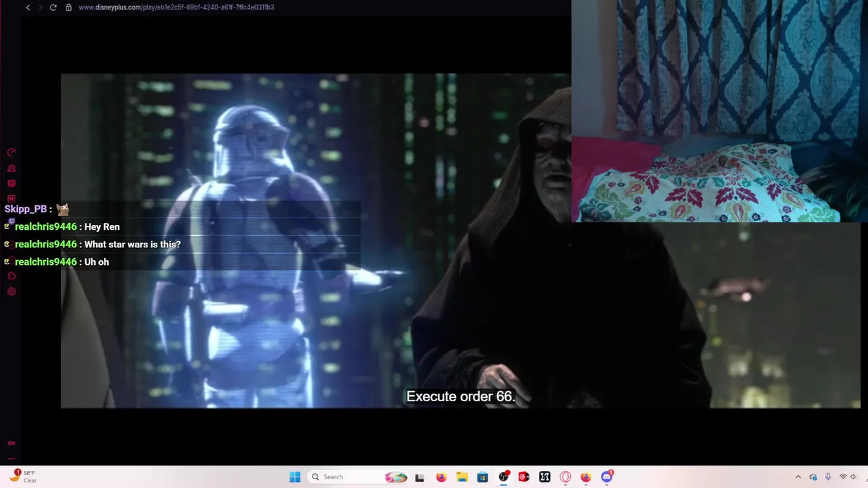Open the speed dial gauge sidebar icon

point(12,152)
